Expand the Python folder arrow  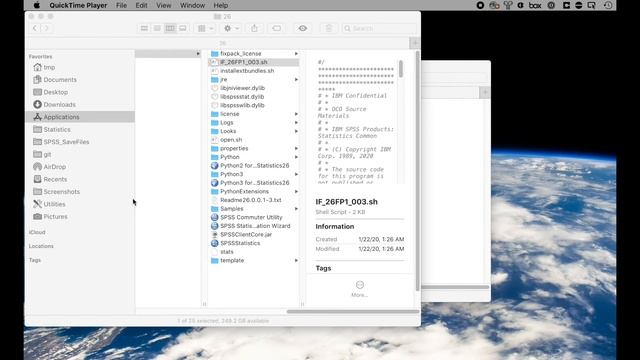click(296, 157)
